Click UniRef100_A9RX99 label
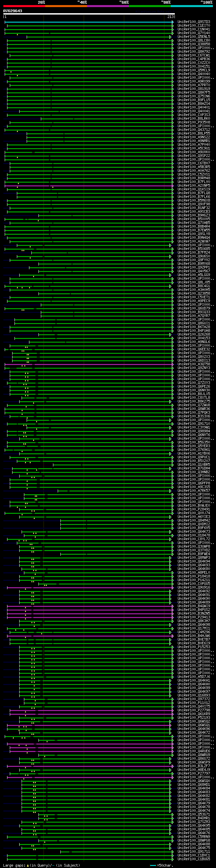The height and width of the screenshot is (868, 216). click(x=194, y=82)
